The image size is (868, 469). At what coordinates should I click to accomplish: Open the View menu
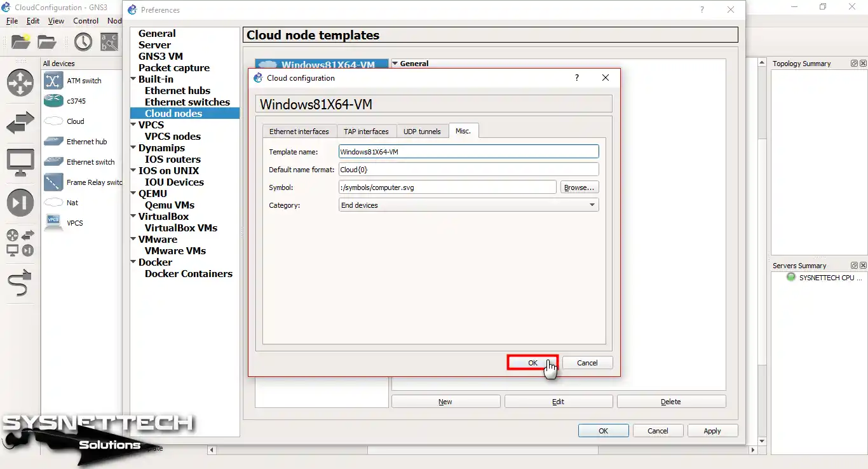click(x=56, y=21)
